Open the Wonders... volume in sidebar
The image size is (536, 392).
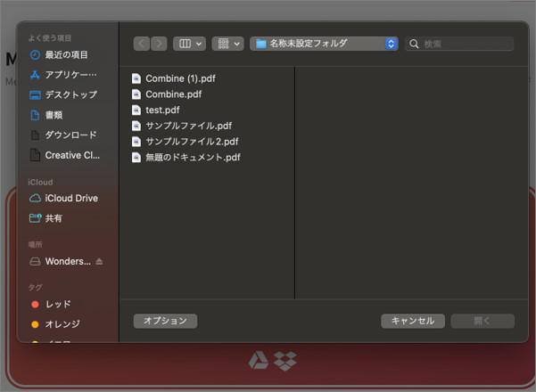tap(61, 261)
